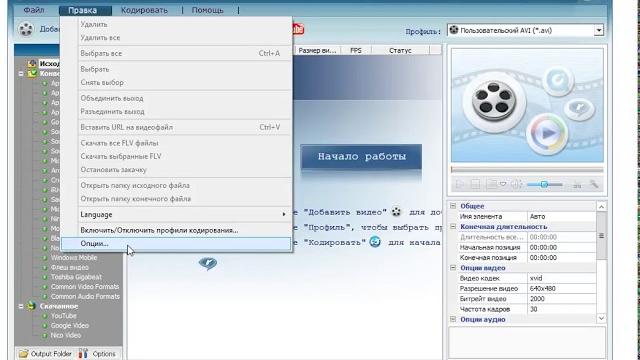The image size is (640, 360).
Task: Click the play button under the preview
Action: click(x=460, y=184)
